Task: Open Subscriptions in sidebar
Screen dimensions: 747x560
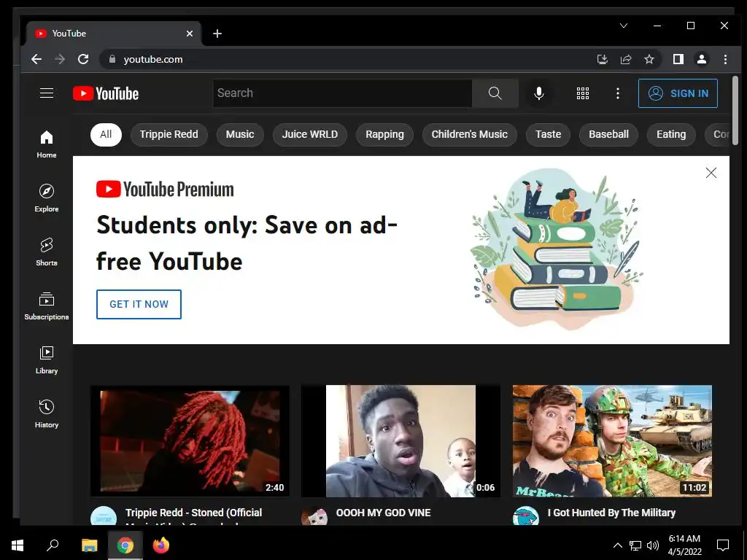Action: [46, 306]
